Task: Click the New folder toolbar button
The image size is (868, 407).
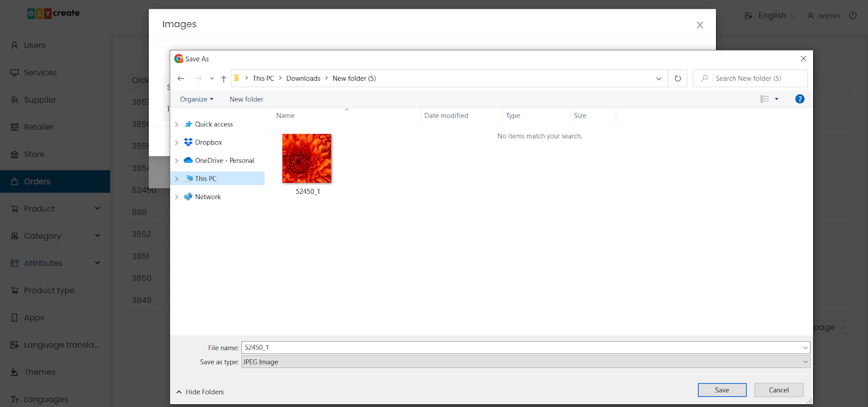Action: [246, 99]
